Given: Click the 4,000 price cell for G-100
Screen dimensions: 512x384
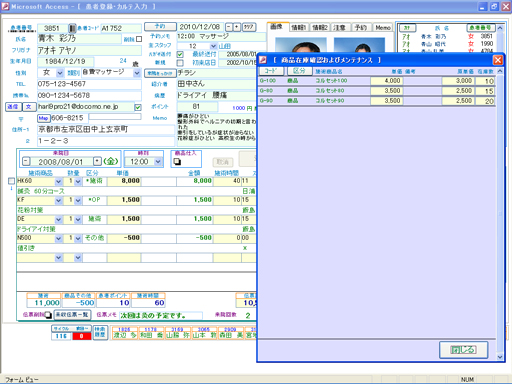Looking at the screenshot, I should pos(387,81).
